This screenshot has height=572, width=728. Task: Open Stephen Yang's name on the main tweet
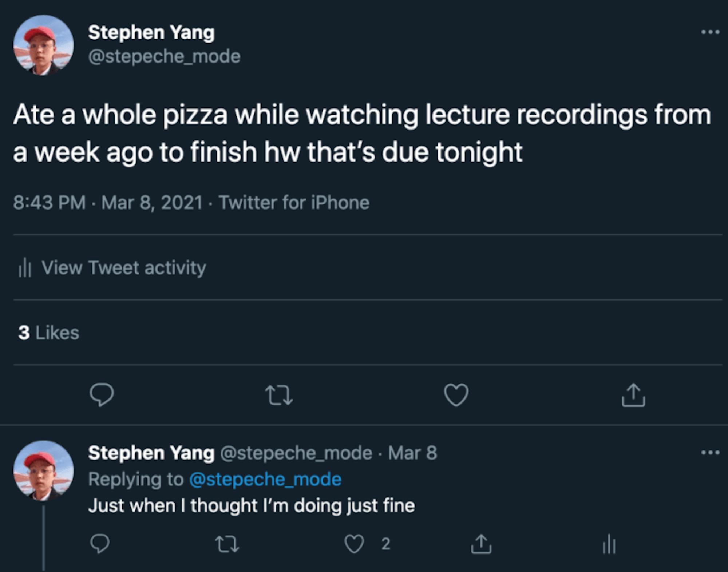pyautogui.click(x=151, y=33)
